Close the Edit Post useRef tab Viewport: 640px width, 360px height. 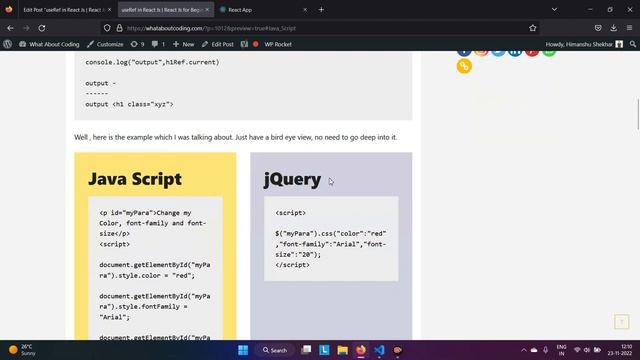click(109, 10)
